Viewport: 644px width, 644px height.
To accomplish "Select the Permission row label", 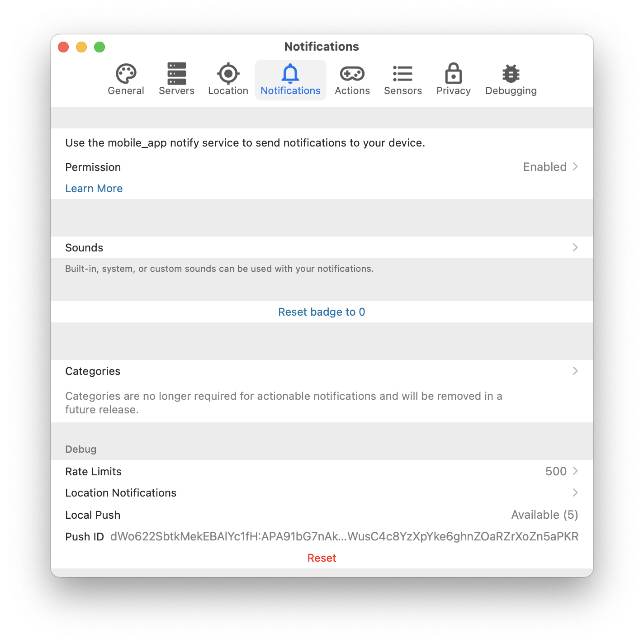I will (x=93, y=167).
